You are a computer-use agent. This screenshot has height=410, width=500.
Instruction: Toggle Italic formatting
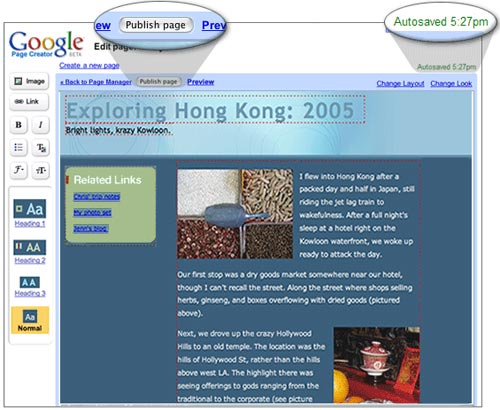(x=41, y=125)
